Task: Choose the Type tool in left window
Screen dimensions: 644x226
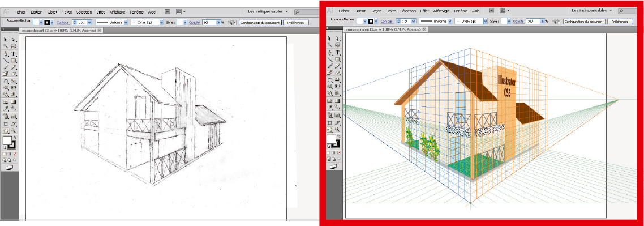Action: coord(14,53)
